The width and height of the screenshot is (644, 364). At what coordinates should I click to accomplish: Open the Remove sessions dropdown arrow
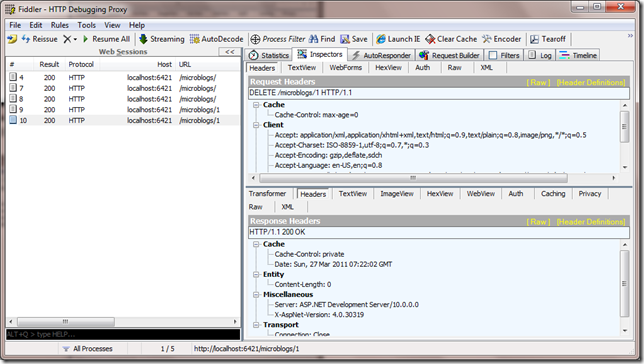[75, 39]
